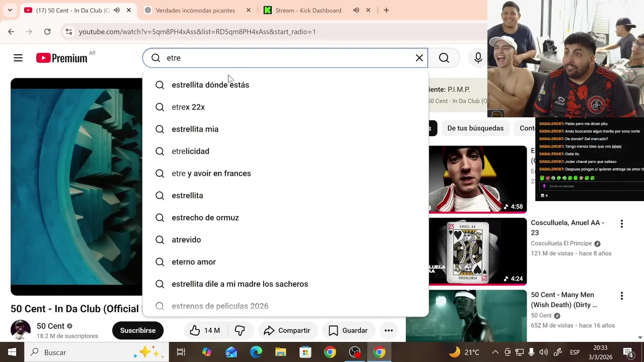This screenshot has height=362, width=644.
Task: Open the YouTube hamburger guide menu
Action: [x=18, y=58]
